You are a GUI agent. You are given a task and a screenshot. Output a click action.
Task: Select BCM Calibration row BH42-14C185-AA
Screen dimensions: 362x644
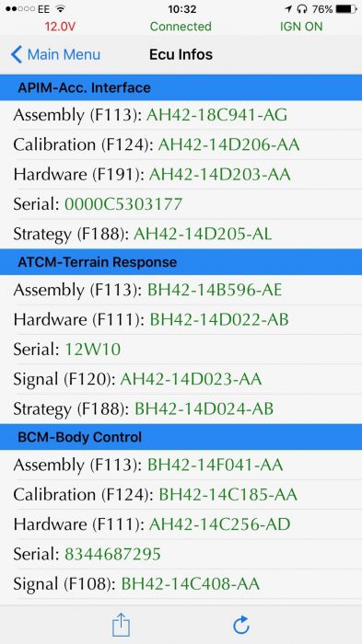pyautogui.click(x=181, y=495)
